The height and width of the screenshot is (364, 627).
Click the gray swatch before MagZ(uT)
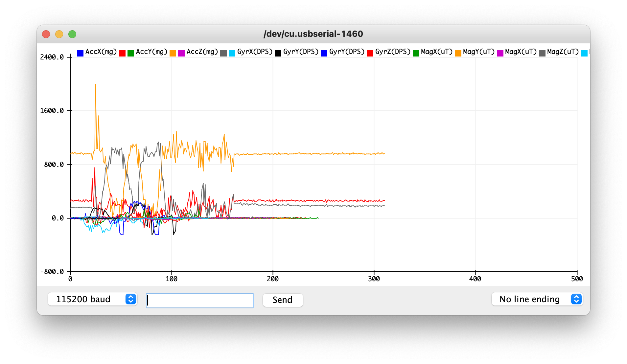click(542, 53)
